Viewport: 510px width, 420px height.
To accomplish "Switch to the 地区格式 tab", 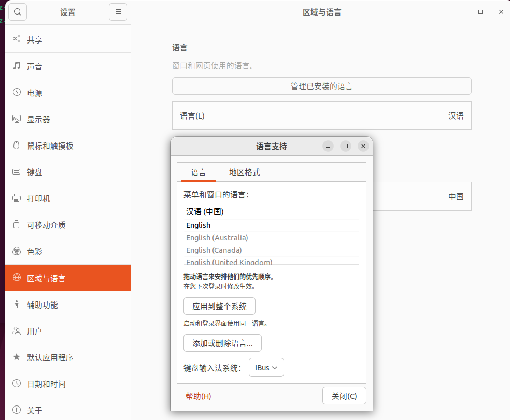I will tap(245, 172).
